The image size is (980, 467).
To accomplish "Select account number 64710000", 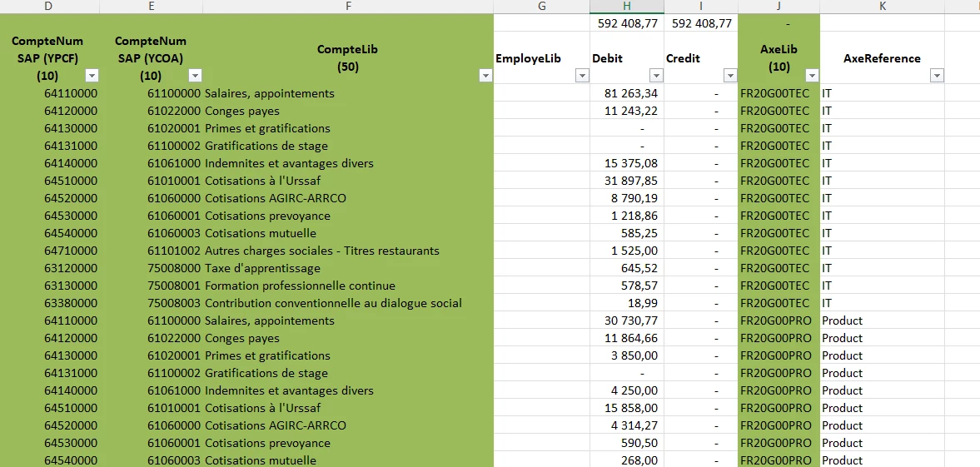I will tap(49, 251).
